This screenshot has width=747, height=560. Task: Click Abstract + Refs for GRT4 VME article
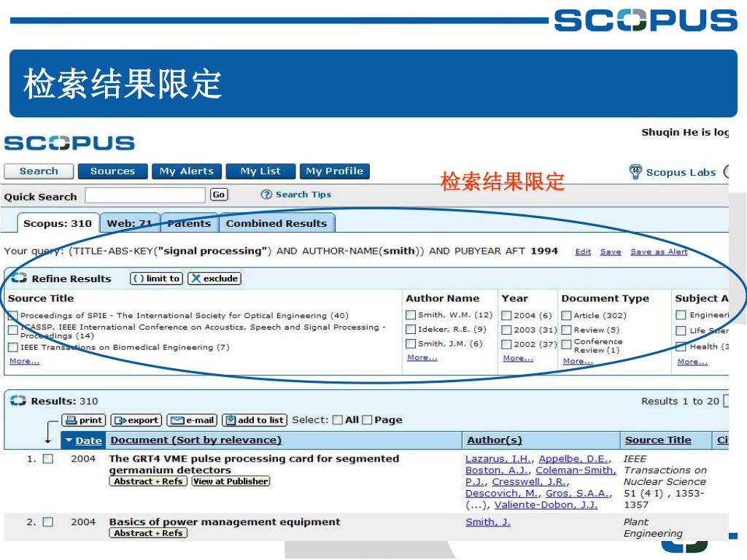(148, 481)
